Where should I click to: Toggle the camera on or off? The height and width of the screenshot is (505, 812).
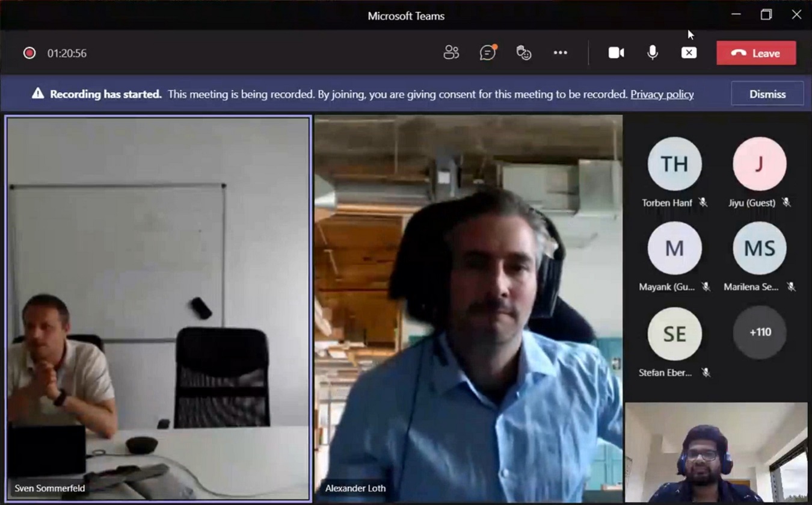(x=616, y=53)
